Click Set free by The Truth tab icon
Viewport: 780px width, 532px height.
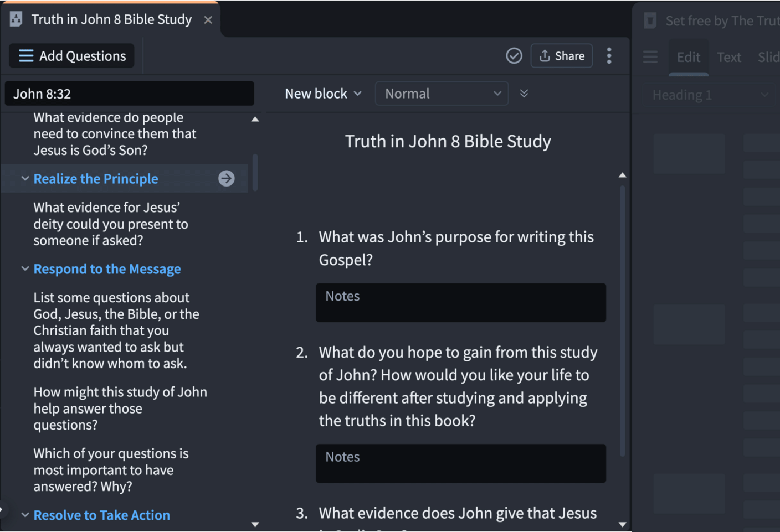pyautogui.click(x=650, y=21)
